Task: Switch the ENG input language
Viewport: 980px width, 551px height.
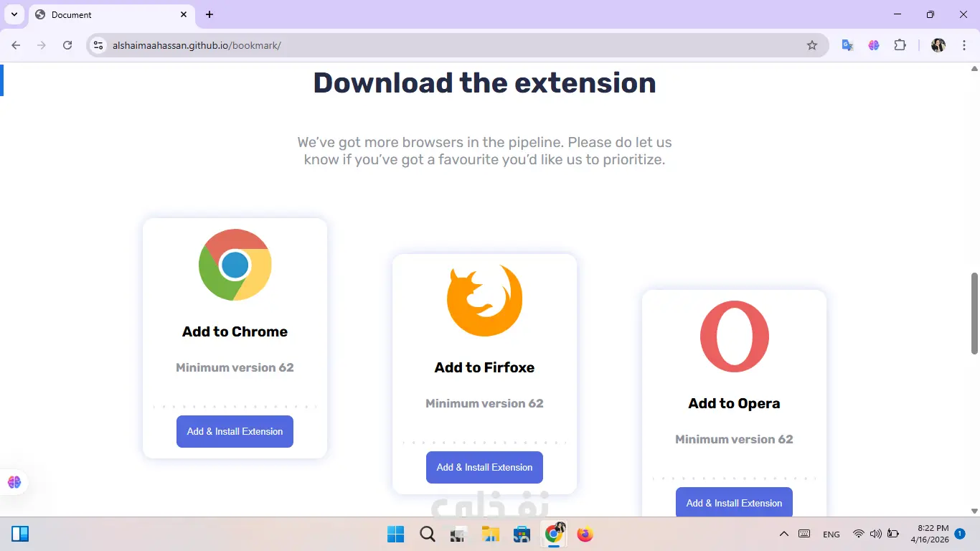Action: click(831, 534)
